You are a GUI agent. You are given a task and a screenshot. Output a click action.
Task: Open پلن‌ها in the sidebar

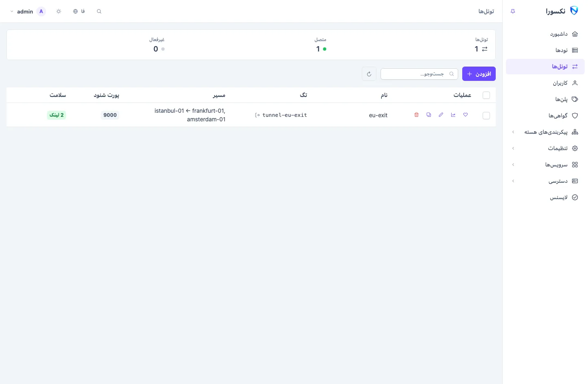click(x=545, y=99)
